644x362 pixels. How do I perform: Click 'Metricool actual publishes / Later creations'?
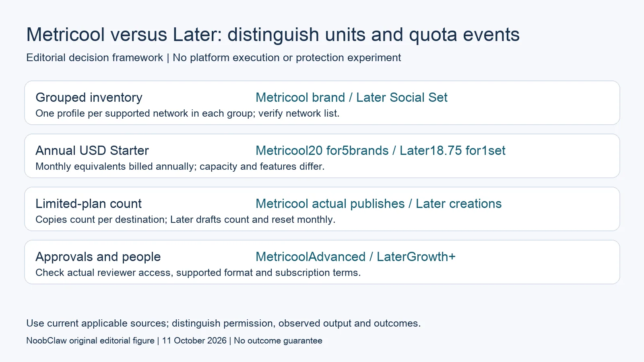(379, 204)
